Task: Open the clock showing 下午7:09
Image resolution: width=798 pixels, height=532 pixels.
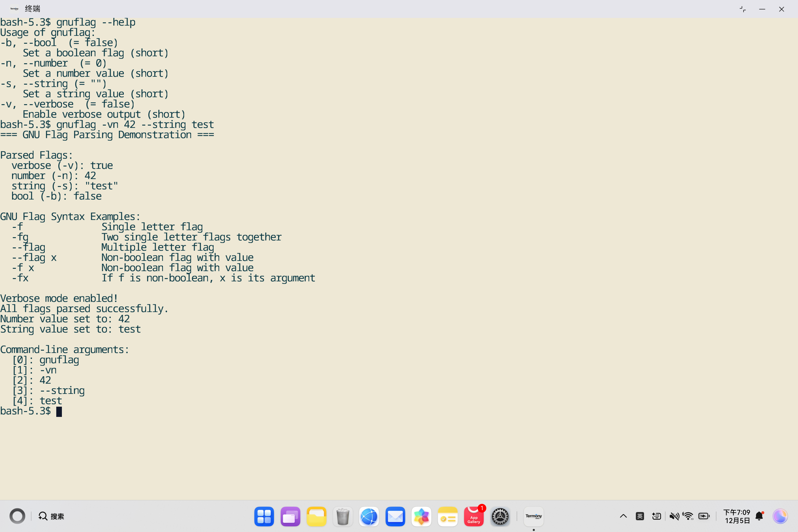Action: [737, 516]
